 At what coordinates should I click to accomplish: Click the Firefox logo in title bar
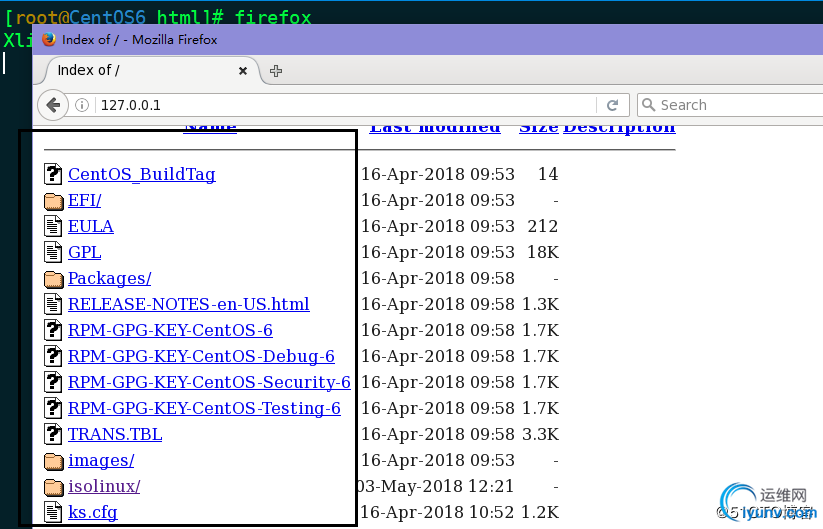(49, 39)
